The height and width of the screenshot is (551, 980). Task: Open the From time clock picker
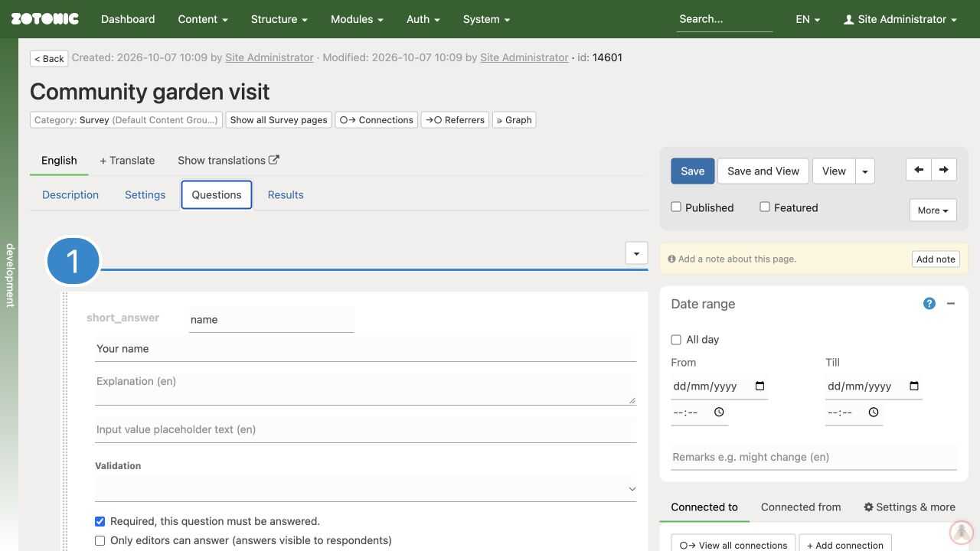coord(719,412)
